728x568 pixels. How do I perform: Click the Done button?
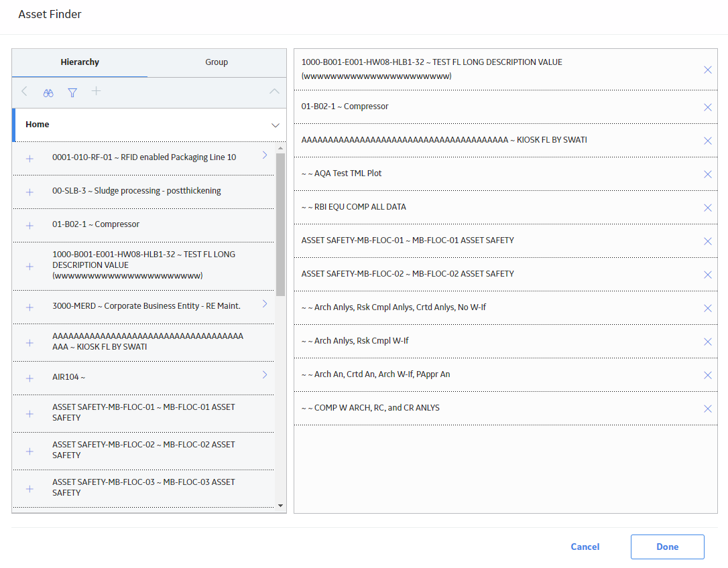click(667, 547)
